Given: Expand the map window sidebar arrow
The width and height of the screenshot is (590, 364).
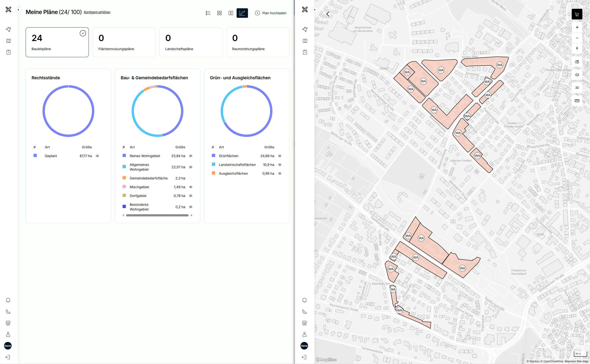Looking at the screenshot, I should pos(315,10).
